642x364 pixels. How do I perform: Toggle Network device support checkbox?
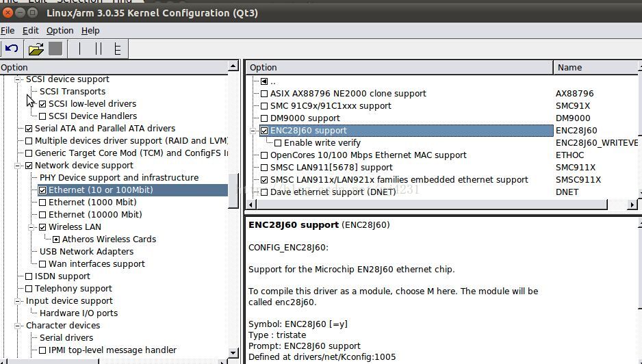(29, 166)
